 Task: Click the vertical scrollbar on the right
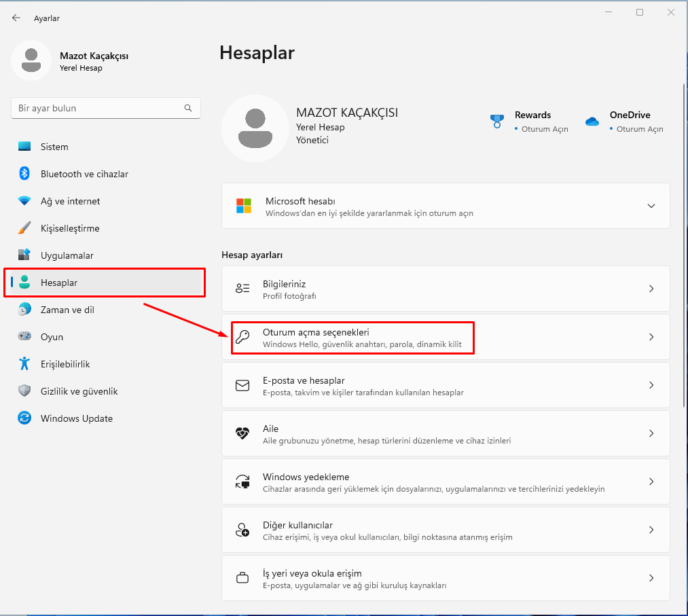[x=683, y=244]
